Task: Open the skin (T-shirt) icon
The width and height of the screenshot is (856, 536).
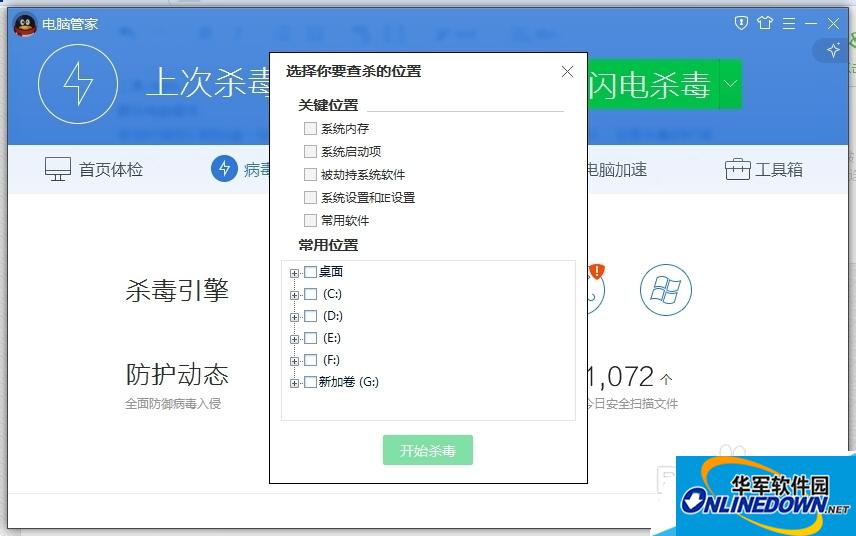Action: (766, 22)
